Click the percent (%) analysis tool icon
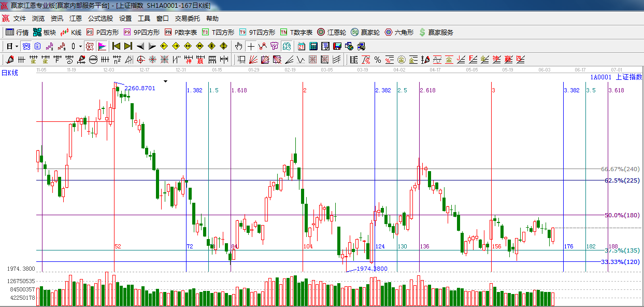Image resolution: width=644 pixels, height=307 pixels. pos(377,60)
